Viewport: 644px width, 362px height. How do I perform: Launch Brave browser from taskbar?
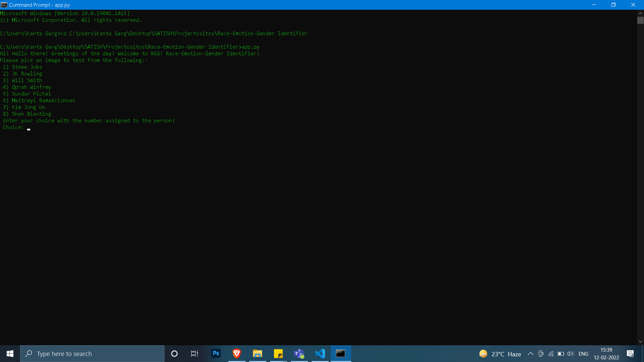pyautogui.click(x=237, y=353)
